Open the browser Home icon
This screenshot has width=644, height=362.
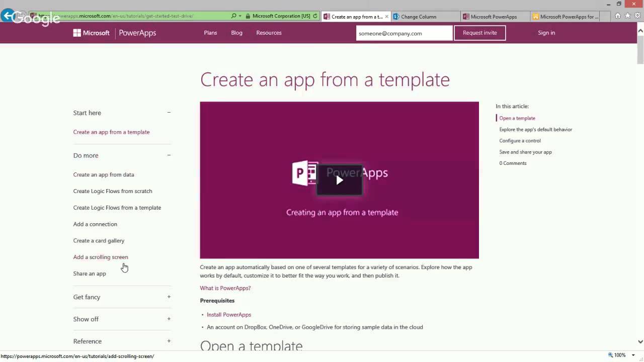618,16
